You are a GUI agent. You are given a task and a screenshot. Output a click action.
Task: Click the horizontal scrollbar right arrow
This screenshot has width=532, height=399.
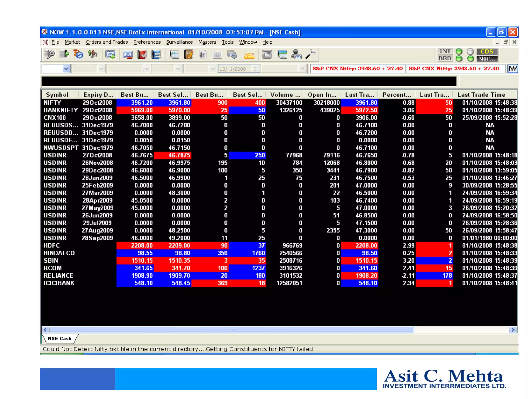click(x=513, y=330)
